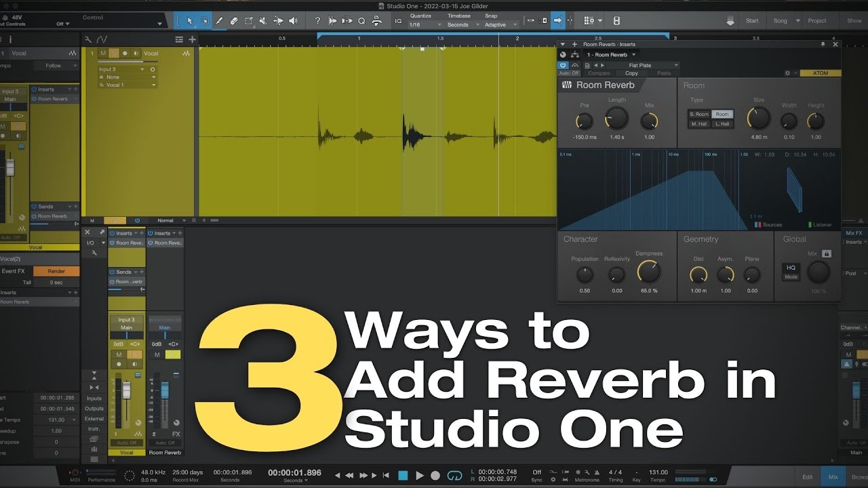Viewport: 868px width, 488px height.
Task: Open the Input 3 track input dropdown
Action: pos(121,69)
